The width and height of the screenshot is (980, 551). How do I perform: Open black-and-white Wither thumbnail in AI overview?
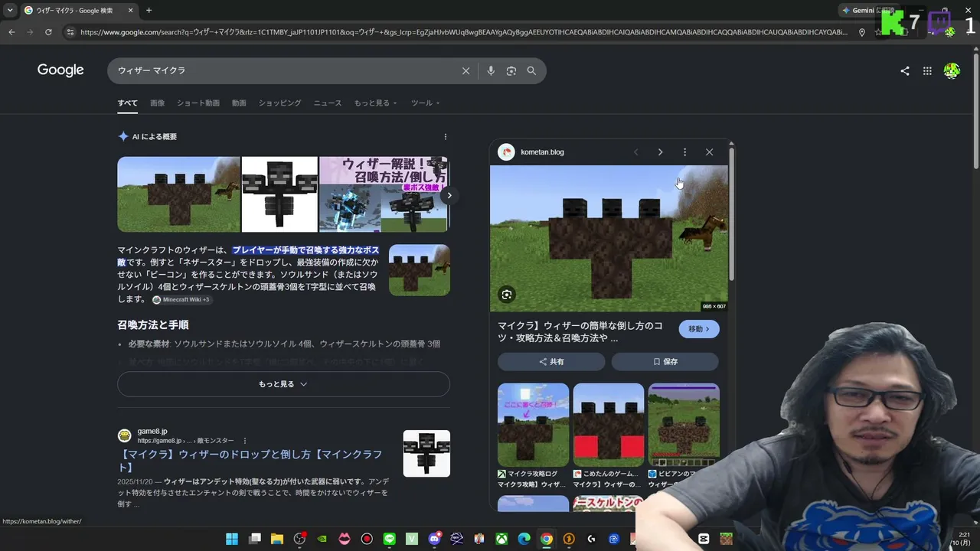[x=279, y=194]
